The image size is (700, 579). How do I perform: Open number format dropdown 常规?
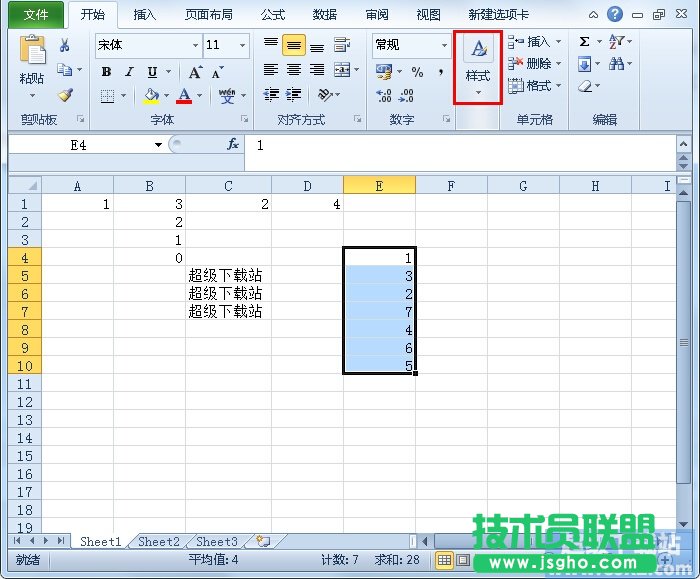tap(444, 45)
